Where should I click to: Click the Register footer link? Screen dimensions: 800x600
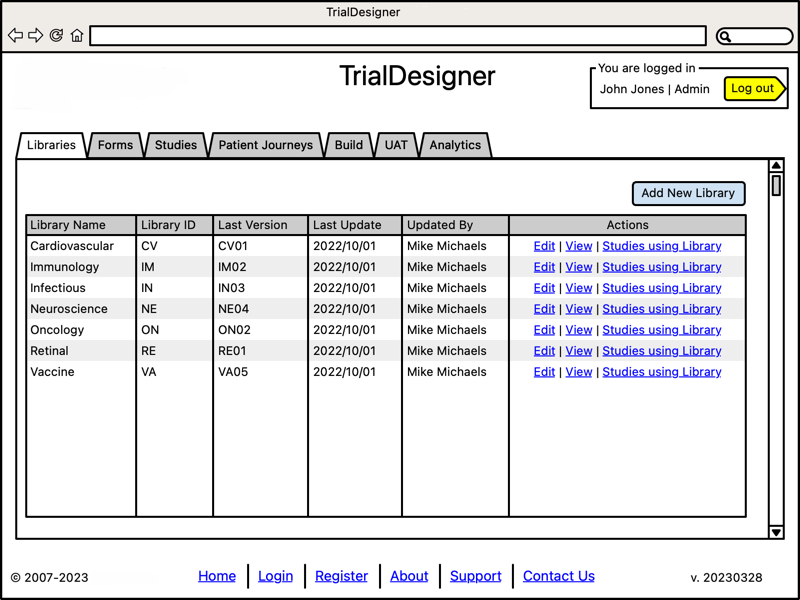tap(342, 576)
